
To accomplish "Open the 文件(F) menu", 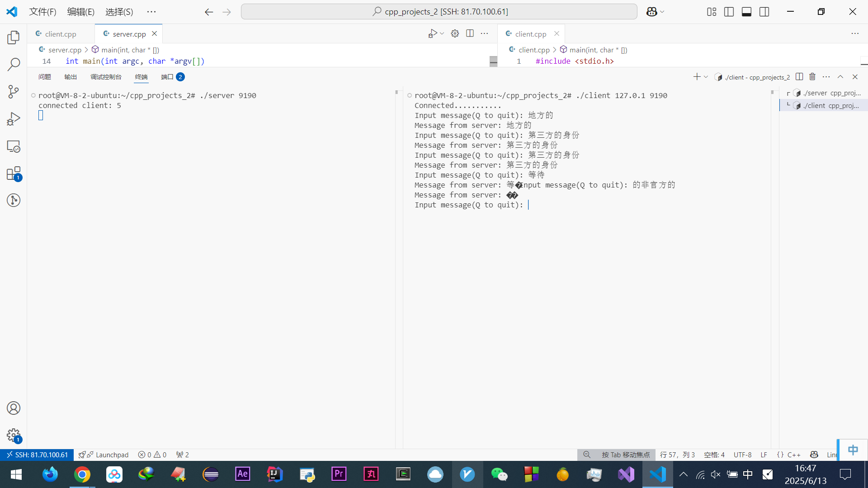I will pyautogui.click(x=42, y=12).
